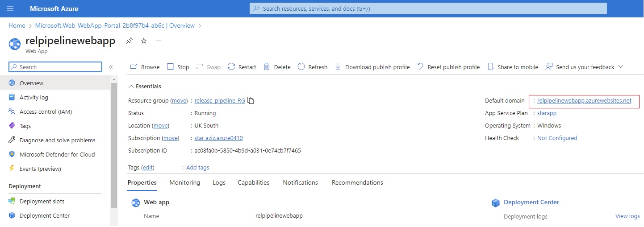Open the Microsoft.Web-WebApp-Portal deployment overview breadcrumb
Screen dimensions: 644x227
coord(115,25)
